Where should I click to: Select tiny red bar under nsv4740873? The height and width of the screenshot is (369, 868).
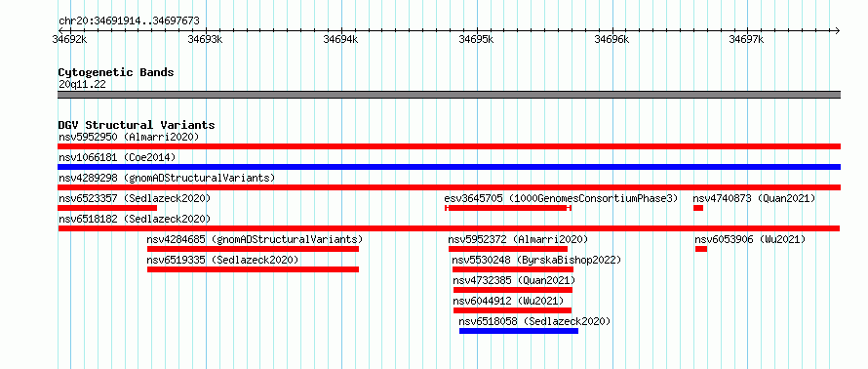click(x=698, y=208)
